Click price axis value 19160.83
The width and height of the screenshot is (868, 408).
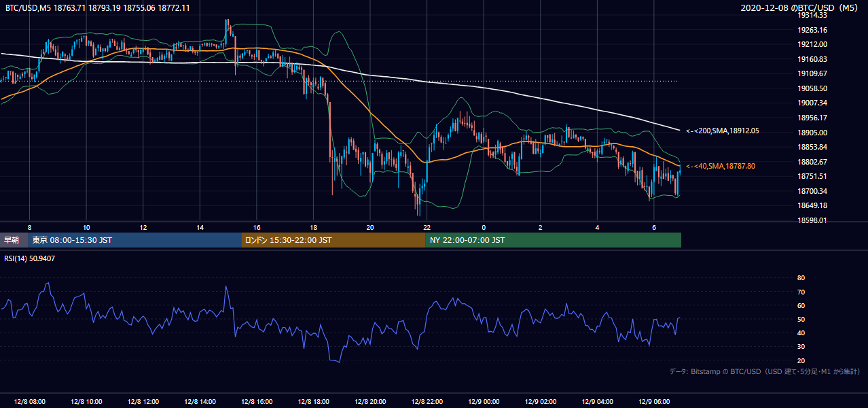point(812,59)
